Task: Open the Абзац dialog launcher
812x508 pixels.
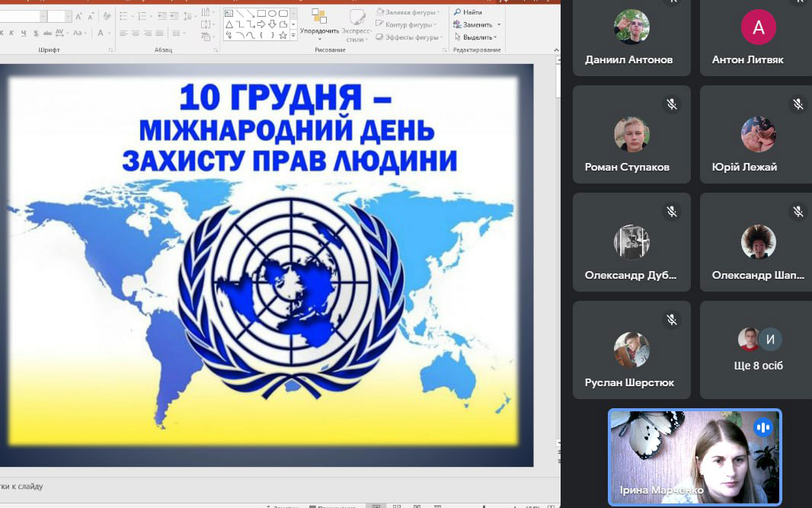Action: 216,50
